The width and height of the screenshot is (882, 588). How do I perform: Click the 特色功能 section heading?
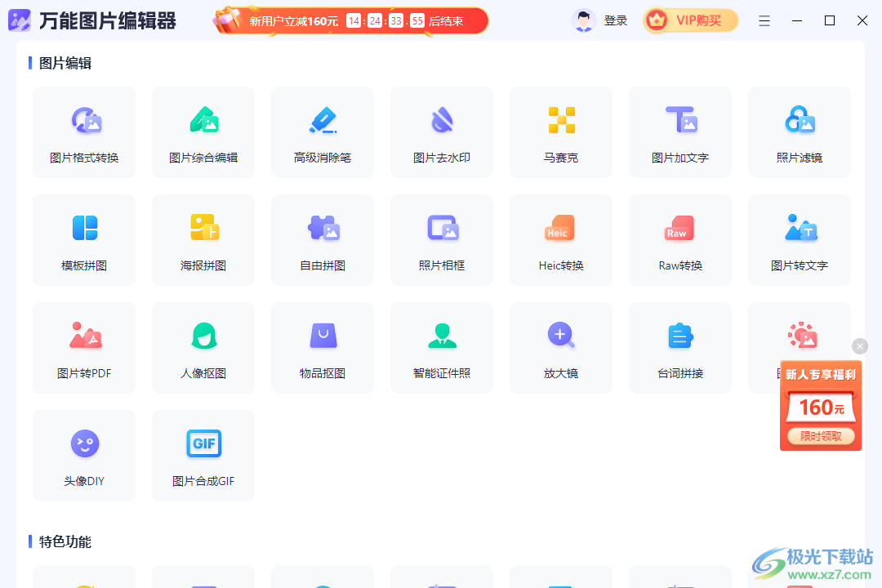pos(65,542)
